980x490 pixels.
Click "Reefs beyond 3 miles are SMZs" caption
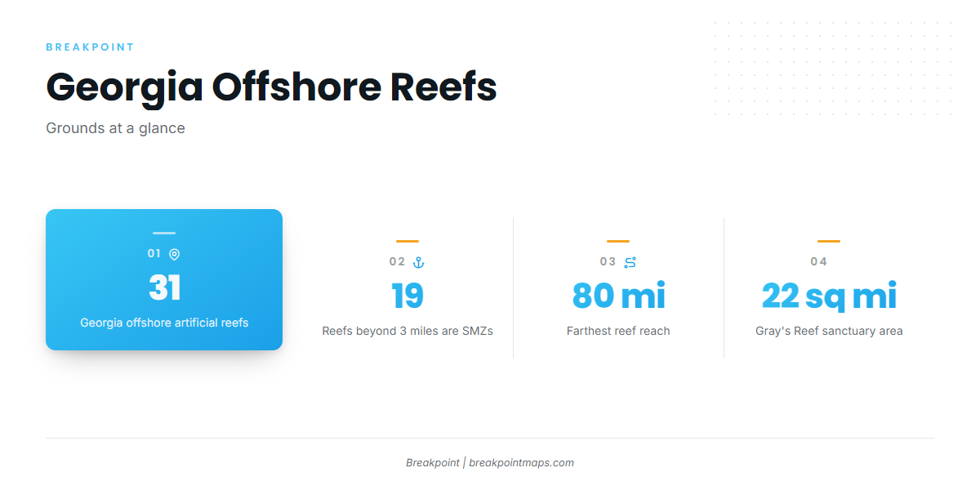coord(408,331)
